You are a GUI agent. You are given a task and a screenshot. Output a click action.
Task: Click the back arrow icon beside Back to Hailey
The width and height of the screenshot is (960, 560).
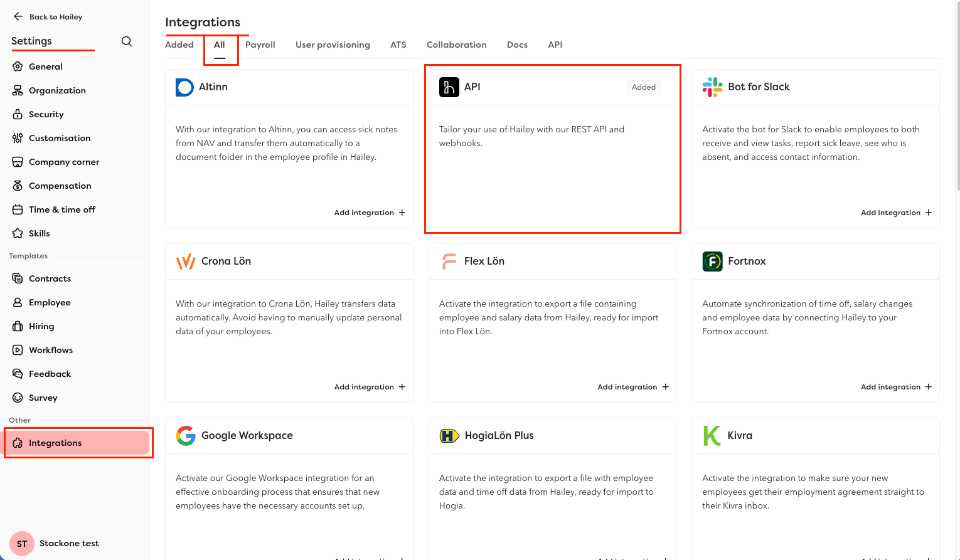coord(18,17)
